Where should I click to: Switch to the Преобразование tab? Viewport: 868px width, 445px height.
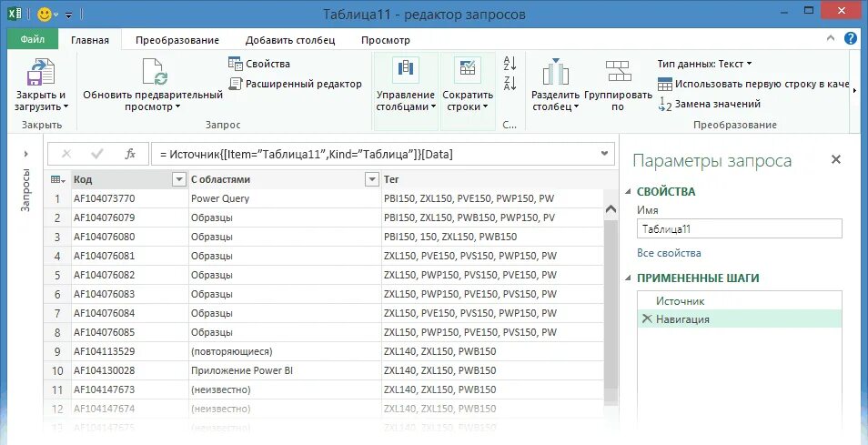[177, 40]
